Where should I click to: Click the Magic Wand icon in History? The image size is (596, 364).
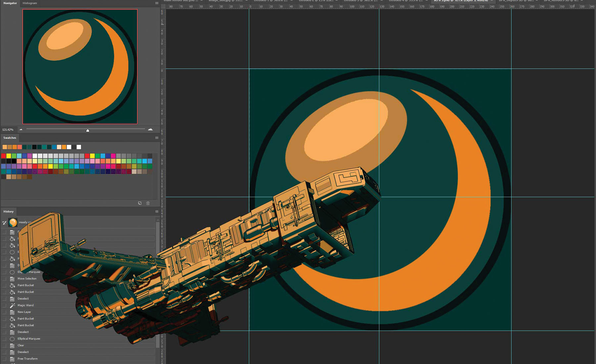12,305
